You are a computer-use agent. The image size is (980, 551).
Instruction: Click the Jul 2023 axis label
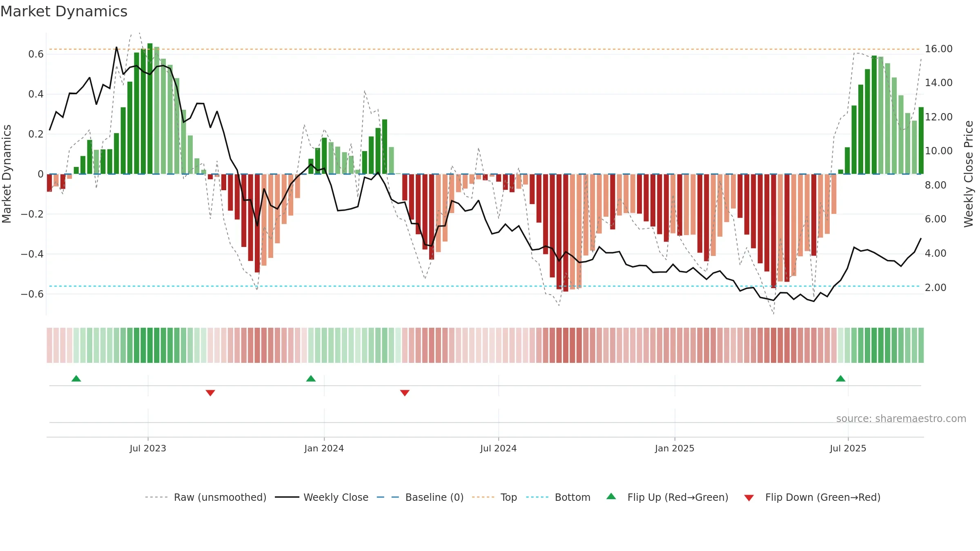point(148,448)
